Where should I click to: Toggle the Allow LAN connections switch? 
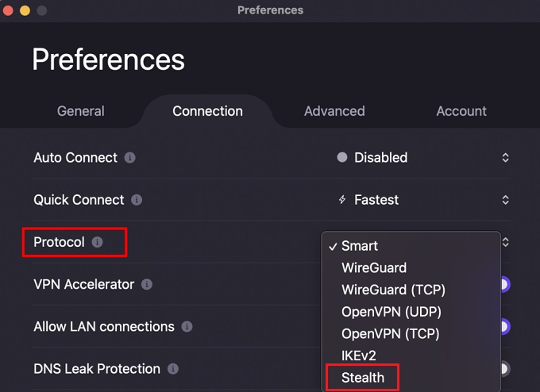[503, 326]
